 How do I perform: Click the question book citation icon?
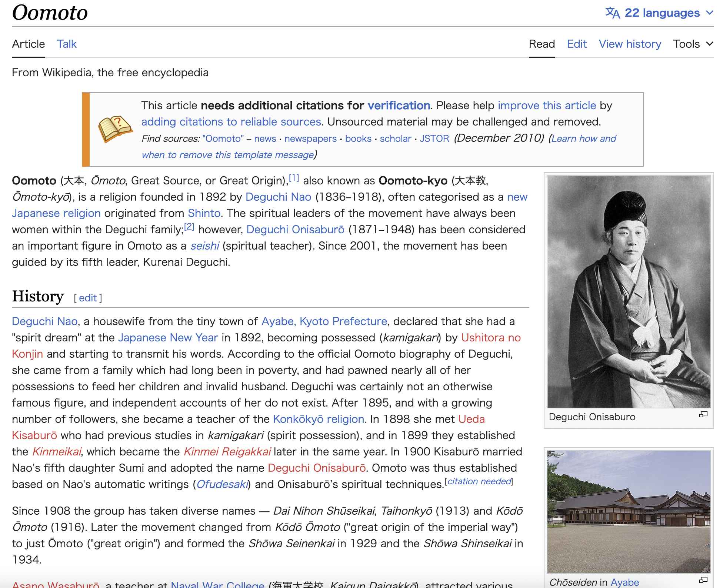tap(115, 129)
